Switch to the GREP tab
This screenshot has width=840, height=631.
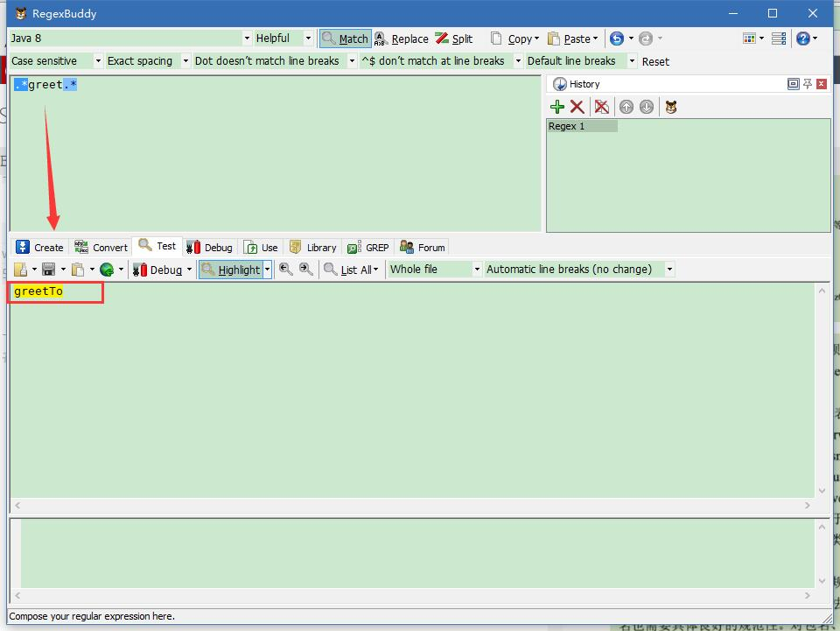368,247
